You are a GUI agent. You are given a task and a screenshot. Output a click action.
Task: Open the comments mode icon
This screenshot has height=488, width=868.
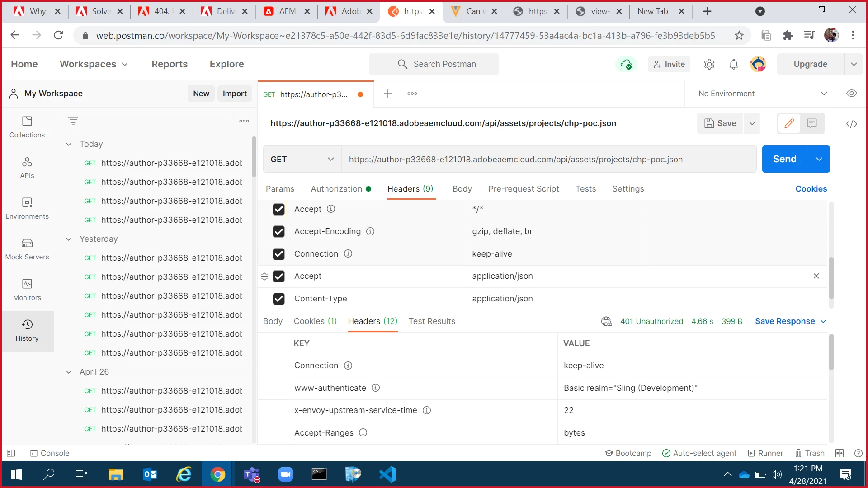pos(812,123)
